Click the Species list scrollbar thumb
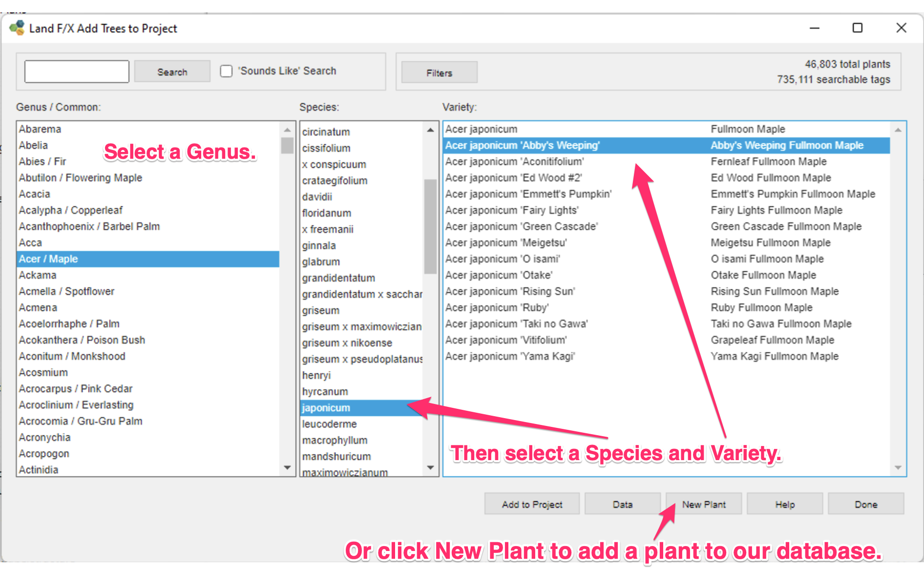 (430, 227)
